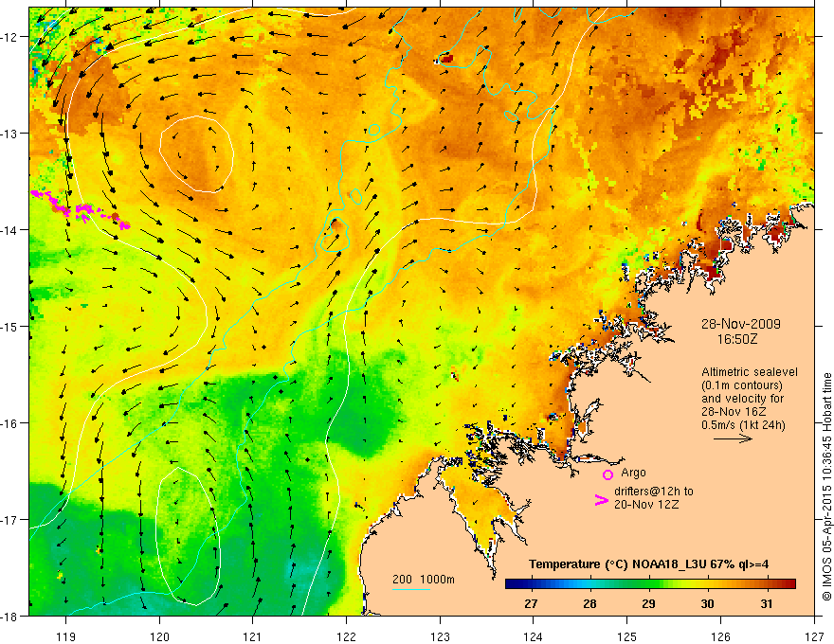The height and width of the screenshot is (644, 834).
Task: Click the longitude axis label 121
Action: coord(253,636)
